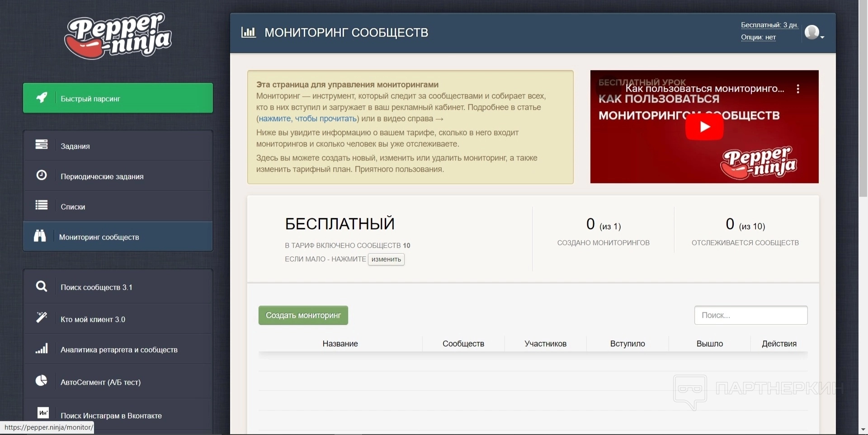
Task: Click the tasks list icon beside Задания
Action: point(42,145)
